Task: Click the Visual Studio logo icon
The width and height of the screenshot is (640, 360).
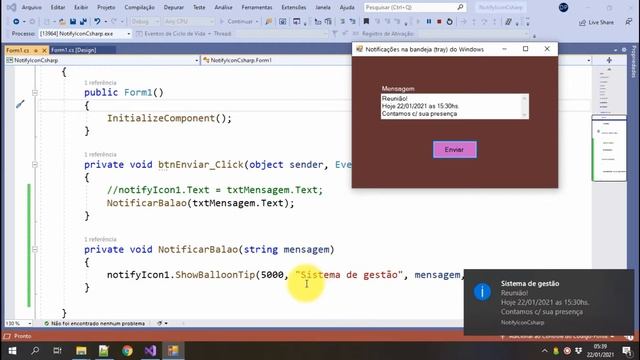Action: click(x=11, y=7)
